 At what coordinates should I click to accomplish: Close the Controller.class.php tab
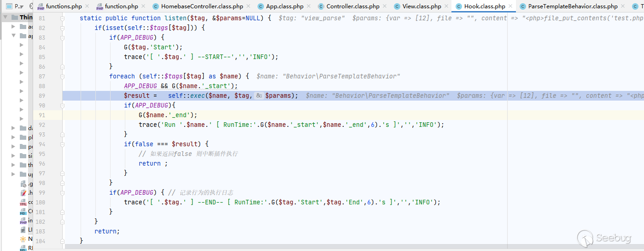point(385,6)
